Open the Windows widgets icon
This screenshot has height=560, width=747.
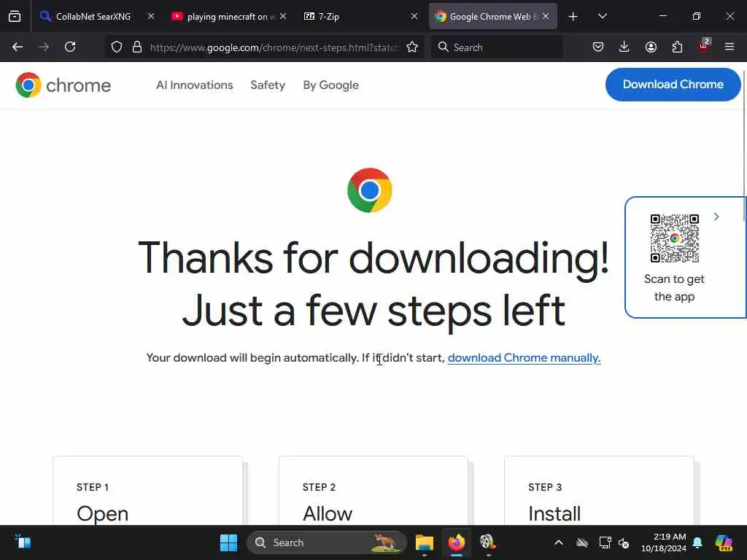point(23,542)
